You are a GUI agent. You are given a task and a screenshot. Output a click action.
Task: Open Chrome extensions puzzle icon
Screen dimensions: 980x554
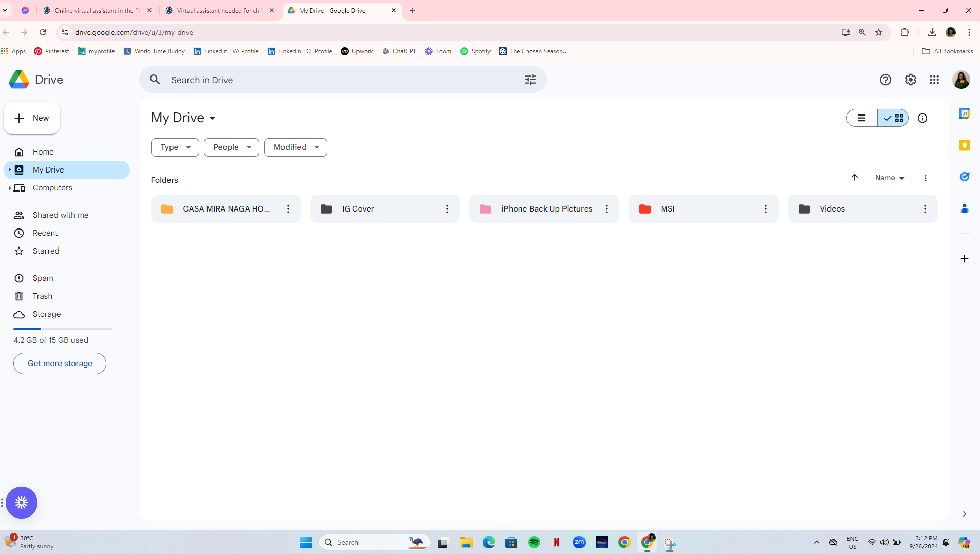[x=904, y=32]
